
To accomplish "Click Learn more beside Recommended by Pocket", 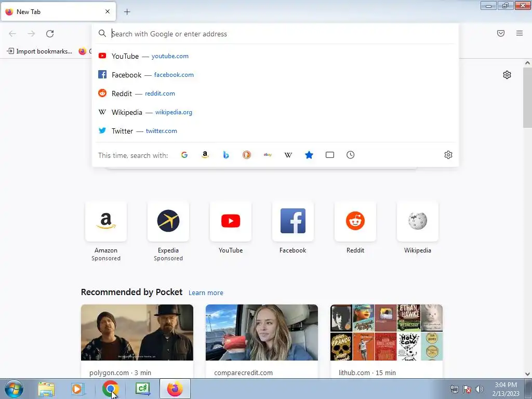I will 206,293.
